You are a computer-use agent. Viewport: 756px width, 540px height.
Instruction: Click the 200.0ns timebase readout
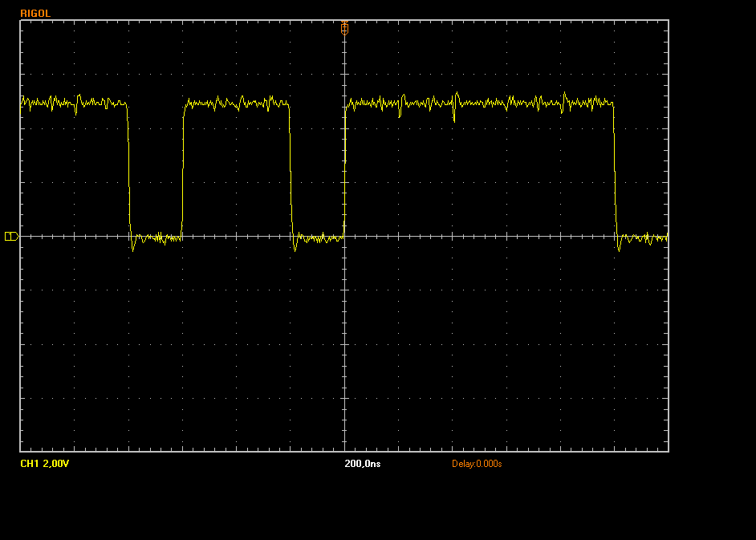[x=362, y=464]
